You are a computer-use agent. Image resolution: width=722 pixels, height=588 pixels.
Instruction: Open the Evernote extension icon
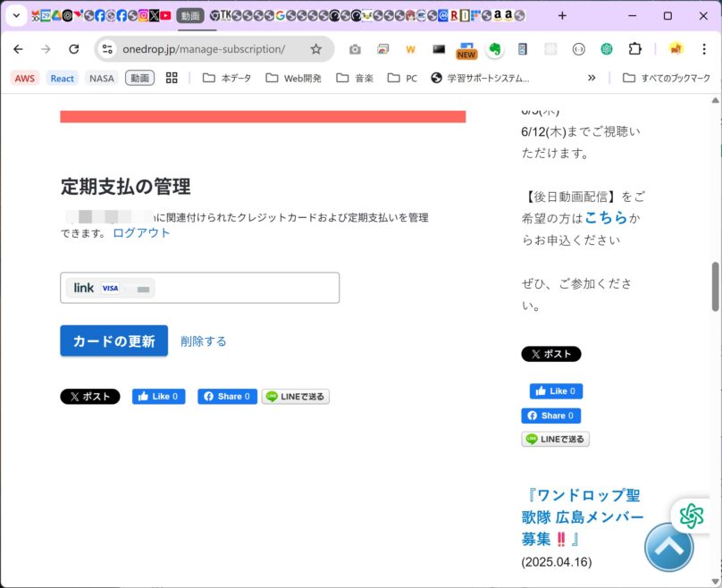click(x=494, y=49)
